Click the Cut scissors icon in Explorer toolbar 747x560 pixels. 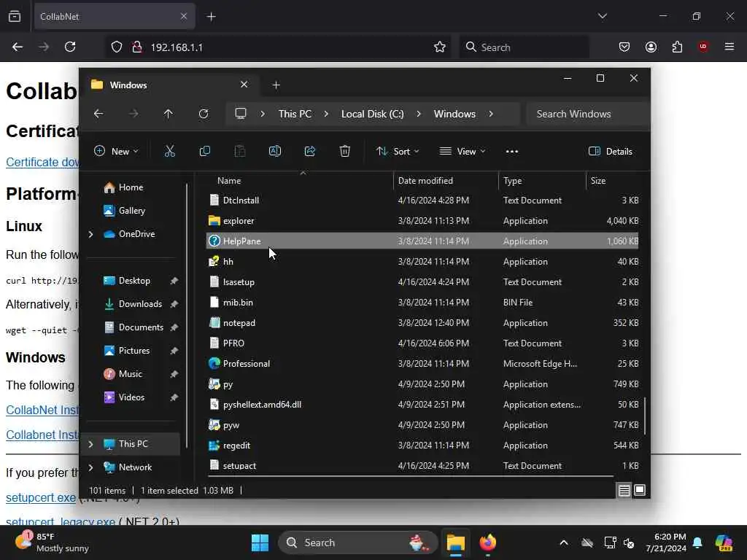[169, 152]
